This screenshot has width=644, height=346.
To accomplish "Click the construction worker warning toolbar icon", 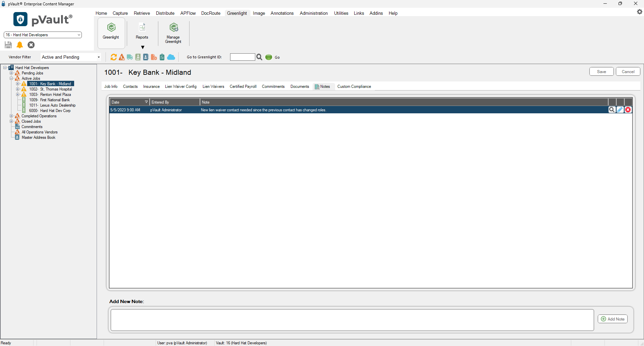I will (x=122, y=57).
